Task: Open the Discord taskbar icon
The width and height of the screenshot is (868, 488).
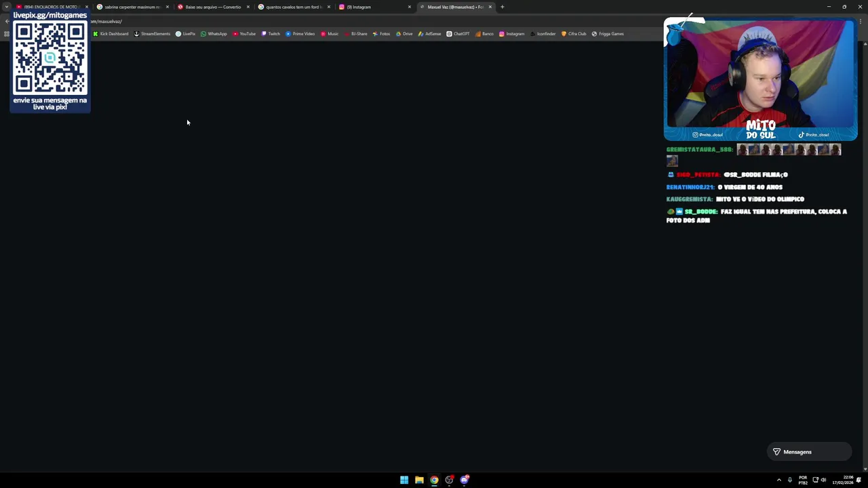Action: 465,480
